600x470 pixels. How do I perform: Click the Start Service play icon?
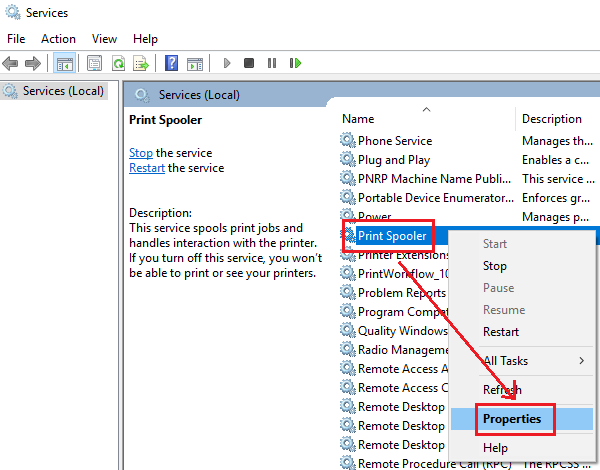(227, 63)
